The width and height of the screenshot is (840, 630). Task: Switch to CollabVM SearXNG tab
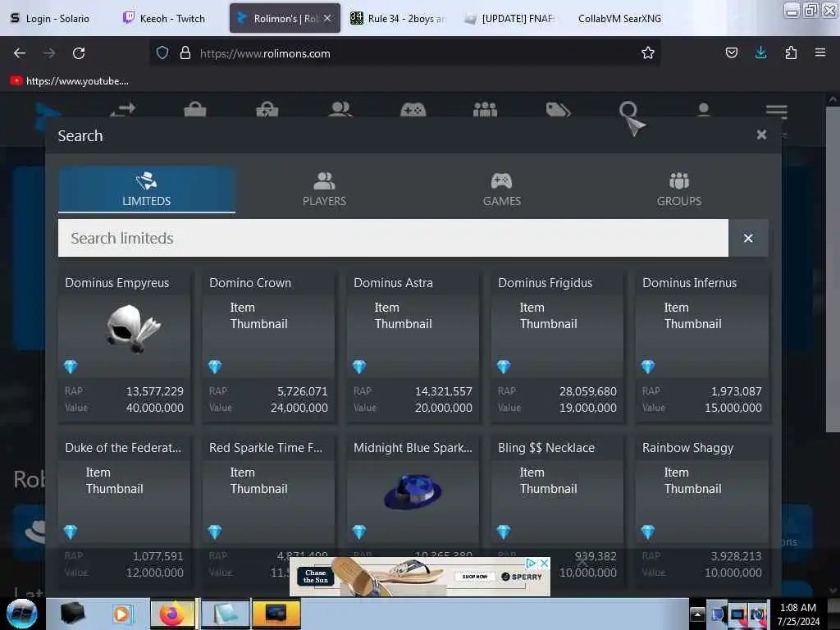coord(619,18)
